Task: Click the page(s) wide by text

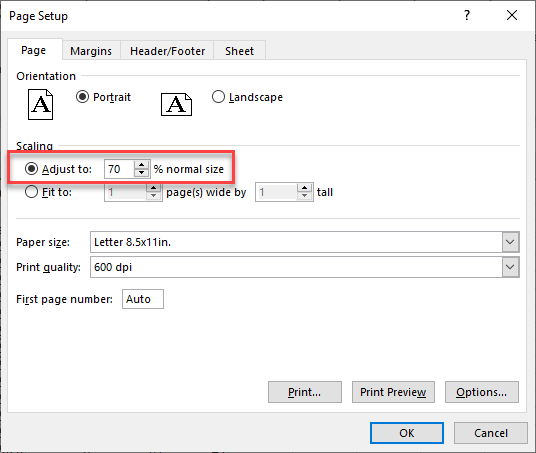Action: [206, 192]
